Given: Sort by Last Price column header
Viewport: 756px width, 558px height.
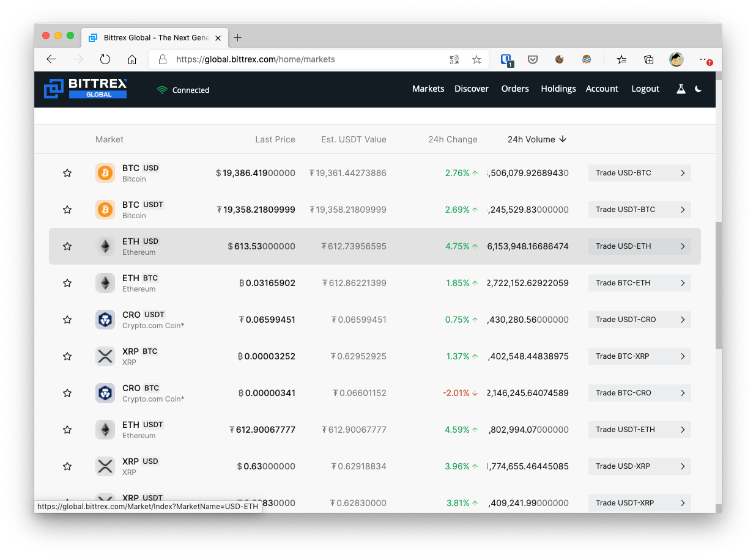Looking at the screenshot, I should point(275,139).
